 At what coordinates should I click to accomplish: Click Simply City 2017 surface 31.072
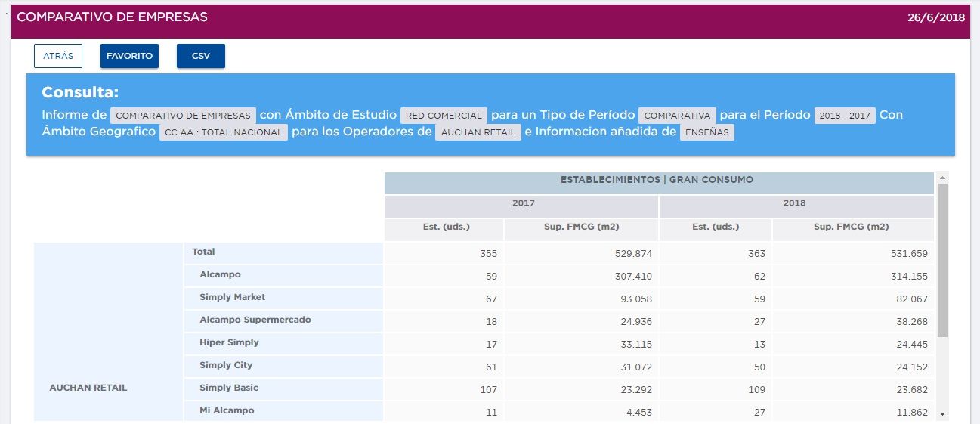(636, 367)
